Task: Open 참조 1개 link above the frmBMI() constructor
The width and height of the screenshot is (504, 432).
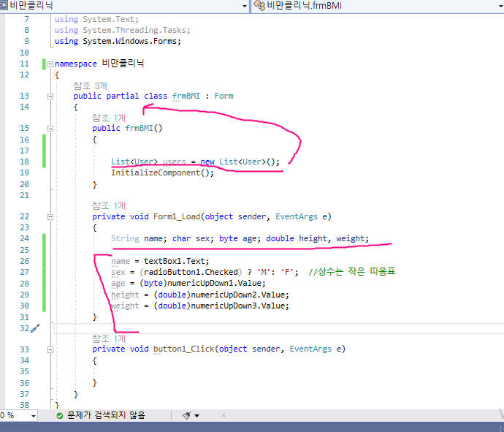Action: pos(109,118)
